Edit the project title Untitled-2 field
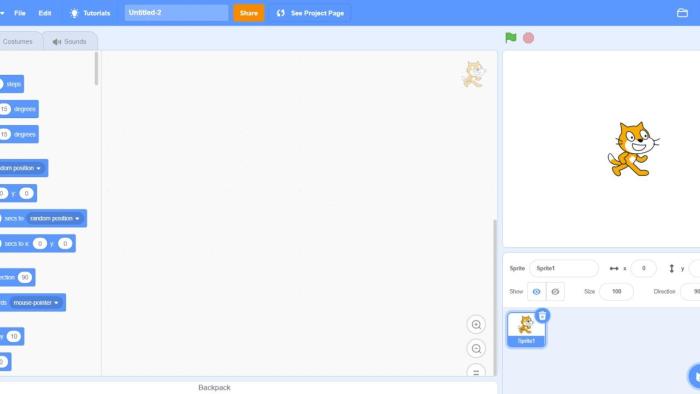The width and height of the screenshot is (700, 394). [x=176, y=12]
